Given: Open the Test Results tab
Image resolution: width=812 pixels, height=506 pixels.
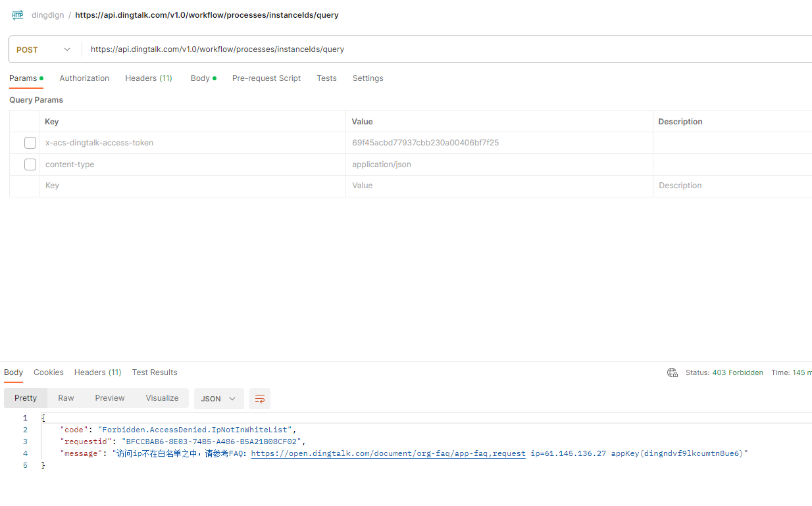Looking at the screenshot, I should [155, 372].
